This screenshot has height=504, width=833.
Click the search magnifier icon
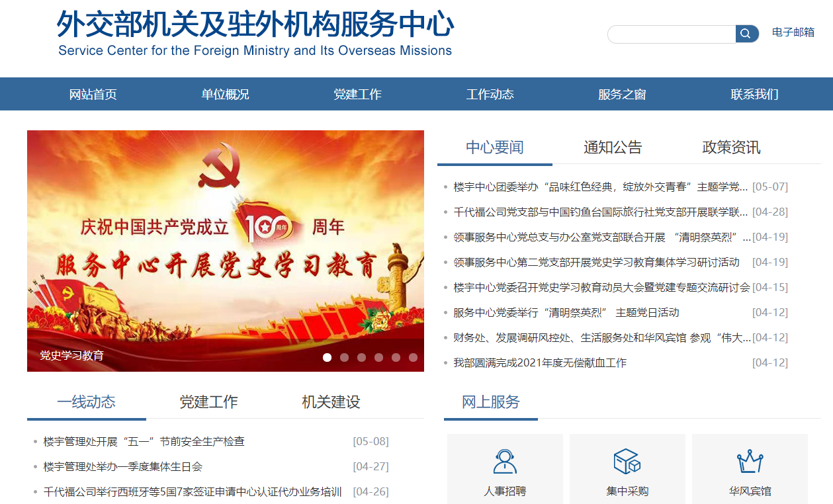coord(746,34)
